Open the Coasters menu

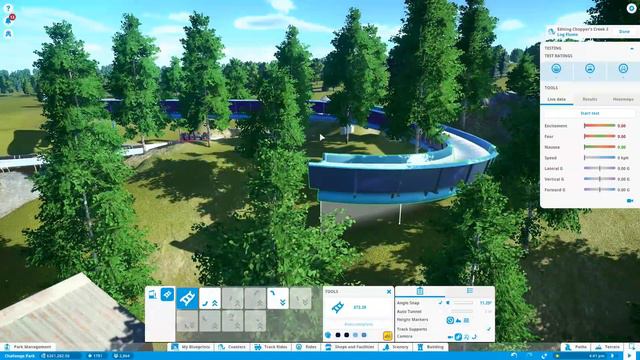pyautogui.click(x=232, y=347)
